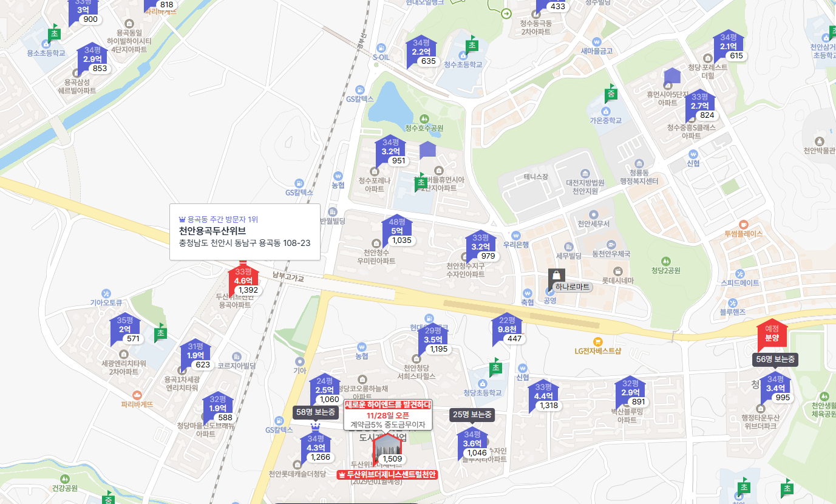Select the 33평 3.2억 marker numbered 979
Screen dimensions: 836x504
pos(481,247)
